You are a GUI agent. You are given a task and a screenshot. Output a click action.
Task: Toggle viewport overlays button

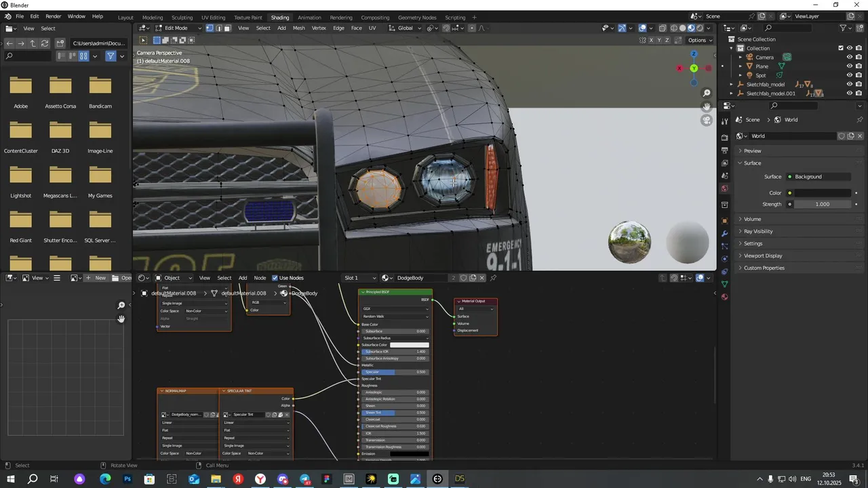point(642,28)
